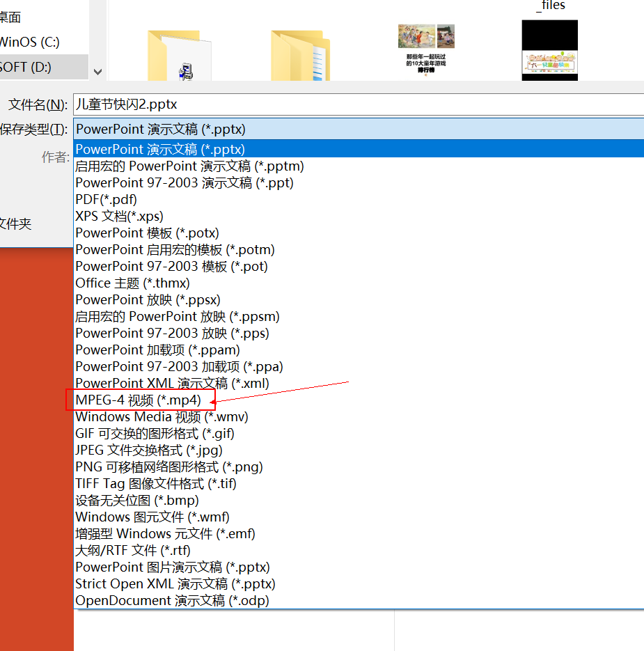This screenshot has width=644, height=651.
Task: Choose 设备无关位图 (*.bmp)
Action: [x=359, y=501]
